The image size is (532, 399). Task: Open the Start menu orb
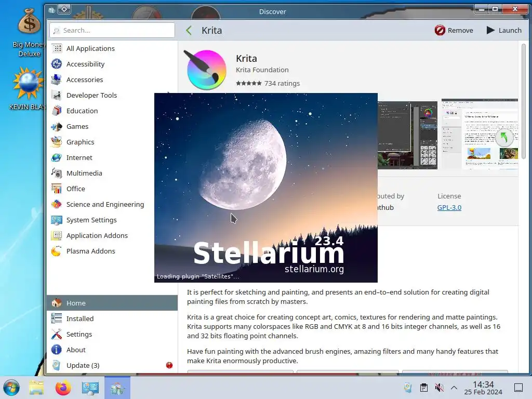11,388
